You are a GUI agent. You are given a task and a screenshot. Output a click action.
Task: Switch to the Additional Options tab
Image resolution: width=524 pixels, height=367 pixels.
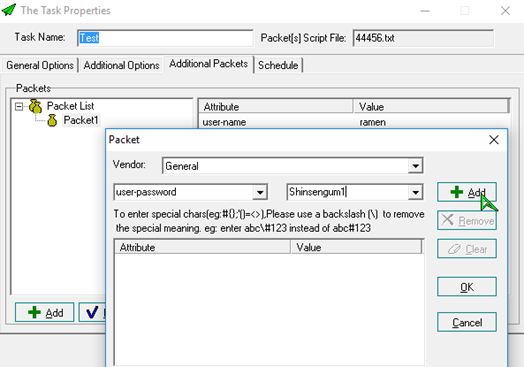pyautogui.click(x=121, y=65)
